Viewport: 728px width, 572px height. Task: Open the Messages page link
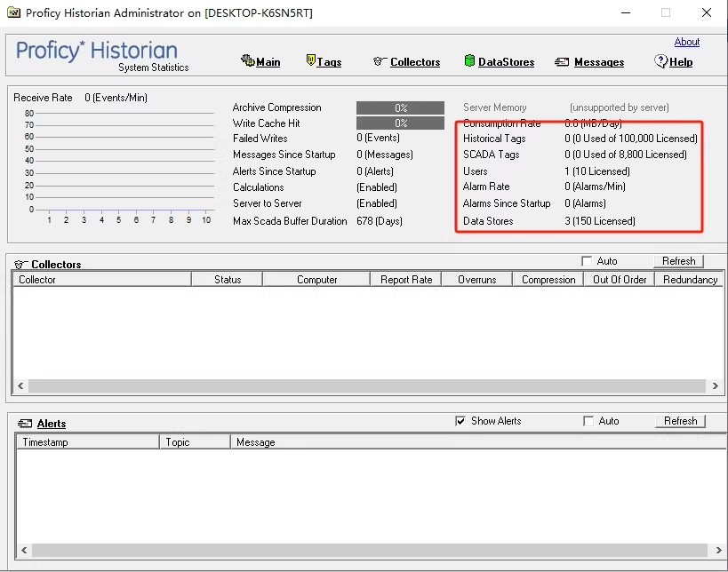[x=599, y=62]
